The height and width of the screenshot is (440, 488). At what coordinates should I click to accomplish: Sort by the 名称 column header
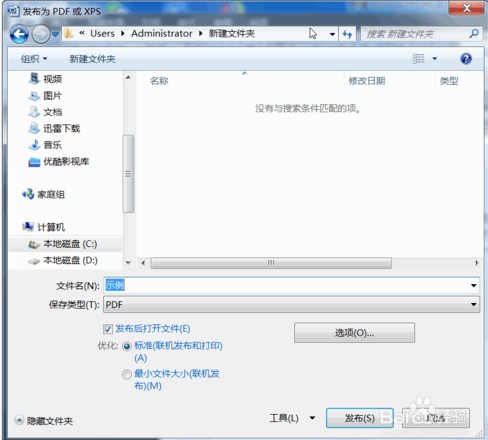click(159, 81)
